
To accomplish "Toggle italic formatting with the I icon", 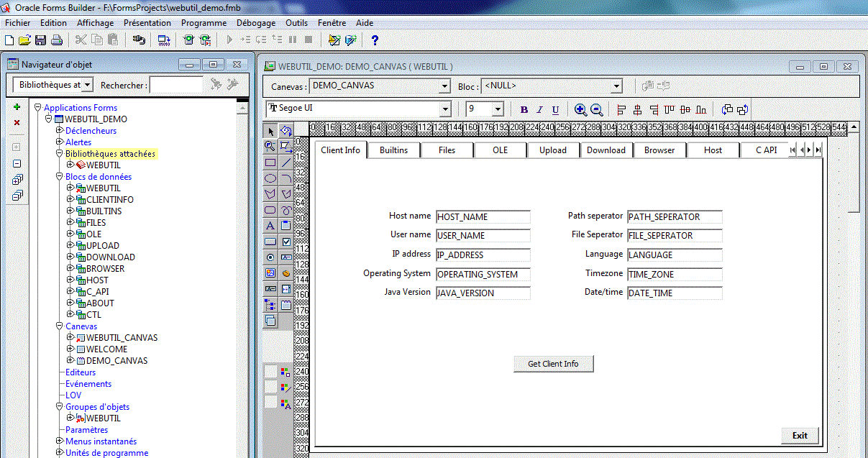I will click(x=540, y=109).
